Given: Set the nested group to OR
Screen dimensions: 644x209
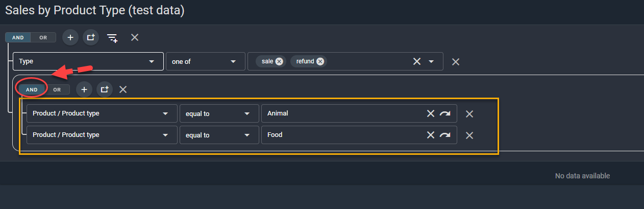Looking at the screenshot, I should (x=57, y=89).
